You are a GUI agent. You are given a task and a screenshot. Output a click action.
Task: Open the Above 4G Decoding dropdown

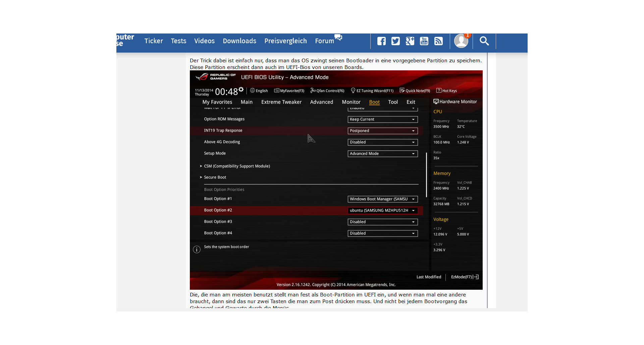tap(383, 142)
